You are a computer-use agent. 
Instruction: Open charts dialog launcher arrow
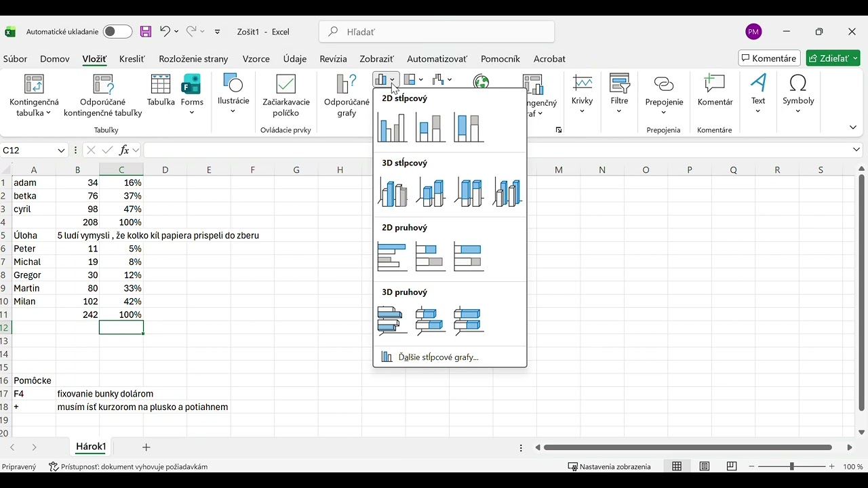coord(559,130)
